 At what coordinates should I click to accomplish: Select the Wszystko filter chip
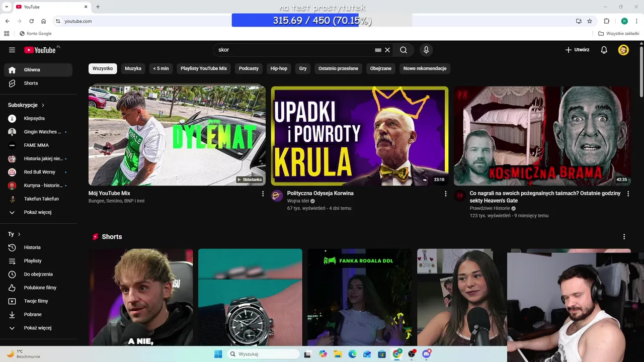coord(103,68)
